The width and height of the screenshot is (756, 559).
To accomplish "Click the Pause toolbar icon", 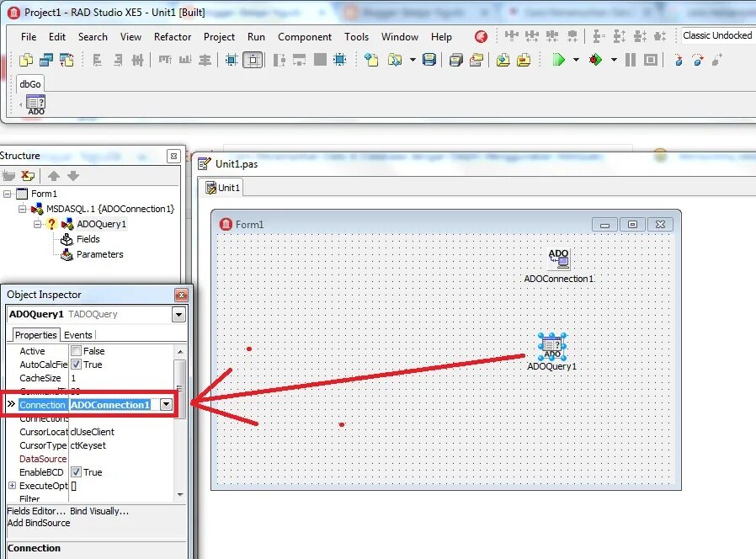I will [631, 60].
